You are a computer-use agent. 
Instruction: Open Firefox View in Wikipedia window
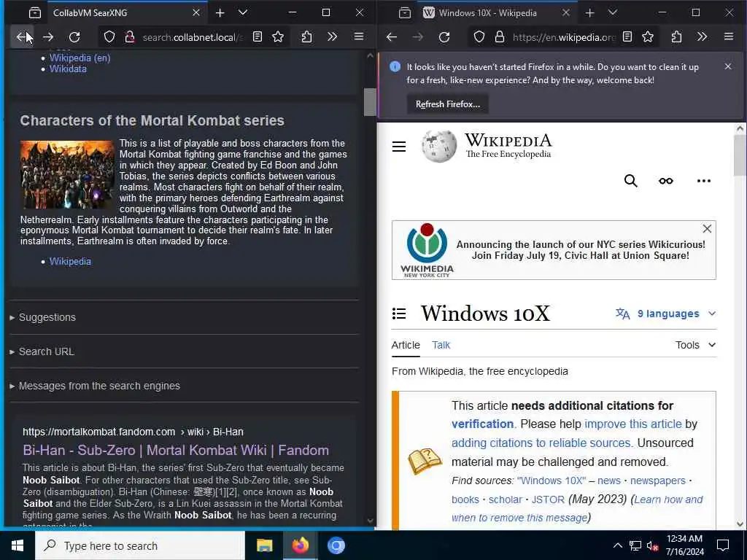tap(404, 13)
